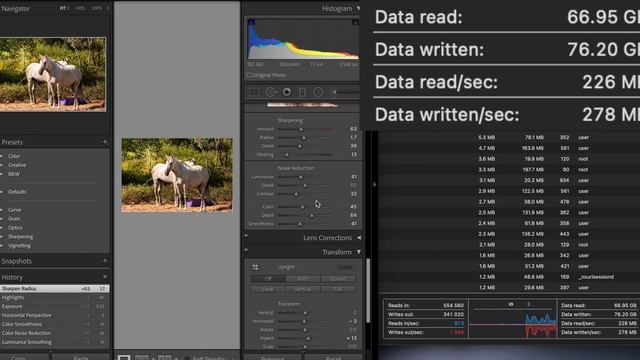Select the Radial Filter tool
Screen dimensions: 640x360
318,92
